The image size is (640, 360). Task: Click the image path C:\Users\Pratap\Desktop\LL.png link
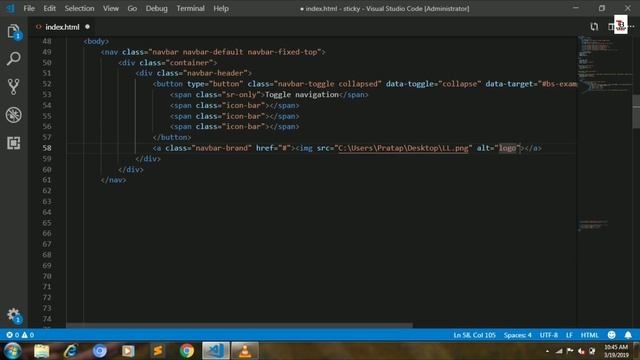(403, 148)
